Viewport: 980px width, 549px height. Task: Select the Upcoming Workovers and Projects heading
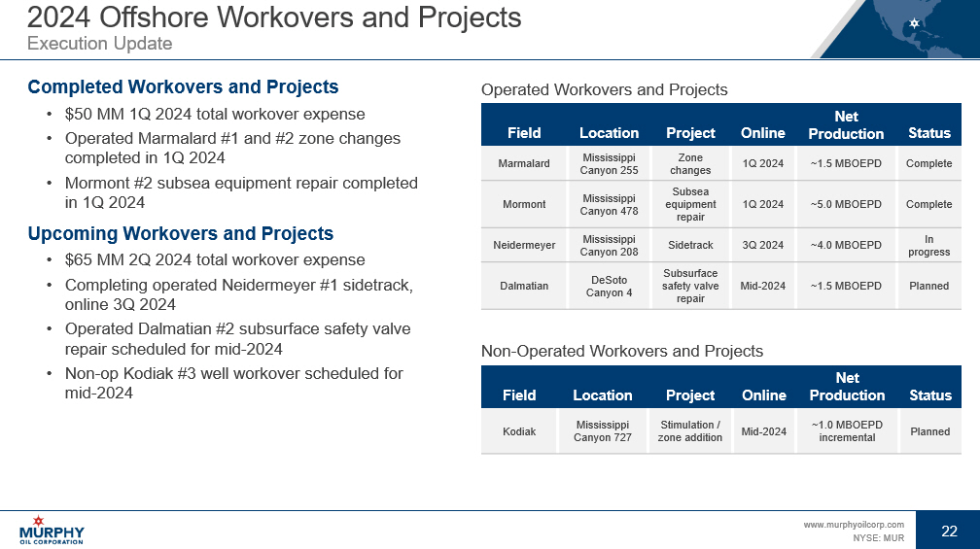181,234
